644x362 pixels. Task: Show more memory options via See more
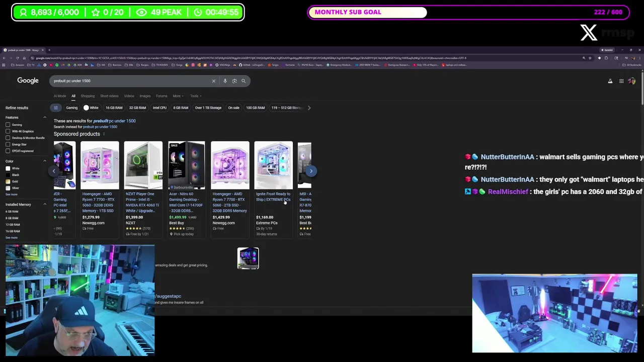(11, 238)
